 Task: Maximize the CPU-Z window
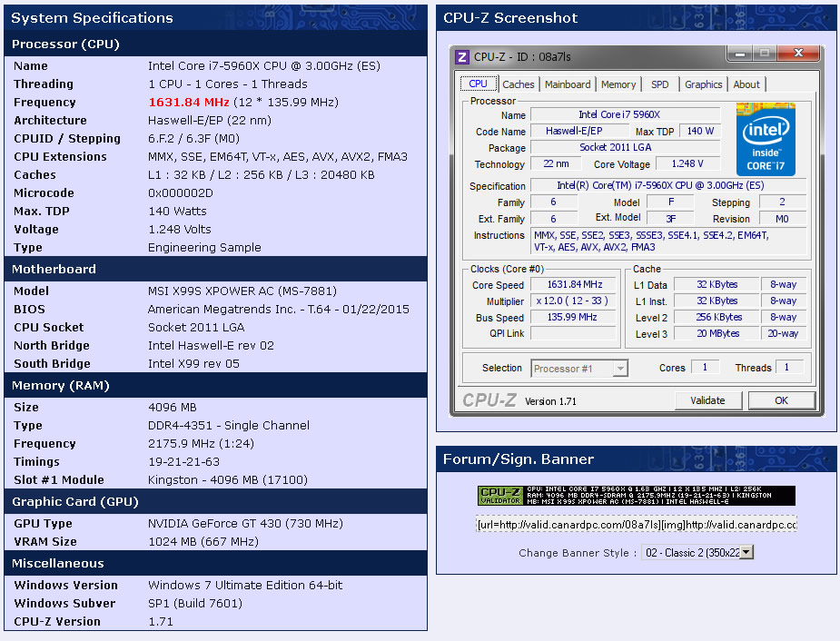coord(763,54)
